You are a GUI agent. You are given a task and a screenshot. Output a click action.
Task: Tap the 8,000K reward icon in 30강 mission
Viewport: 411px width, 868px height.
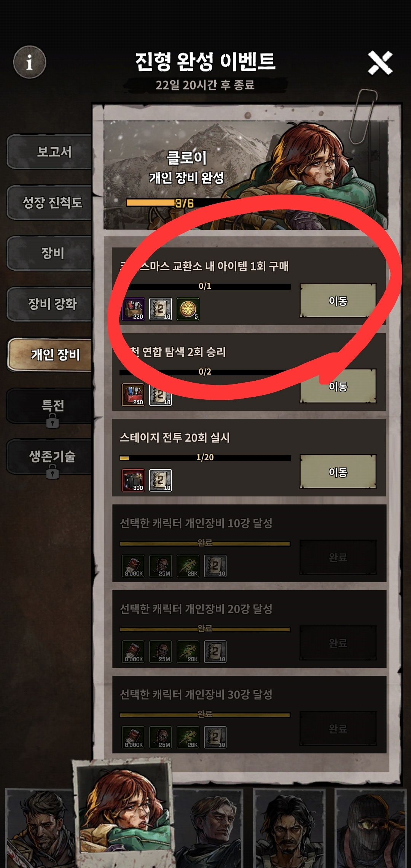(133, 737)
